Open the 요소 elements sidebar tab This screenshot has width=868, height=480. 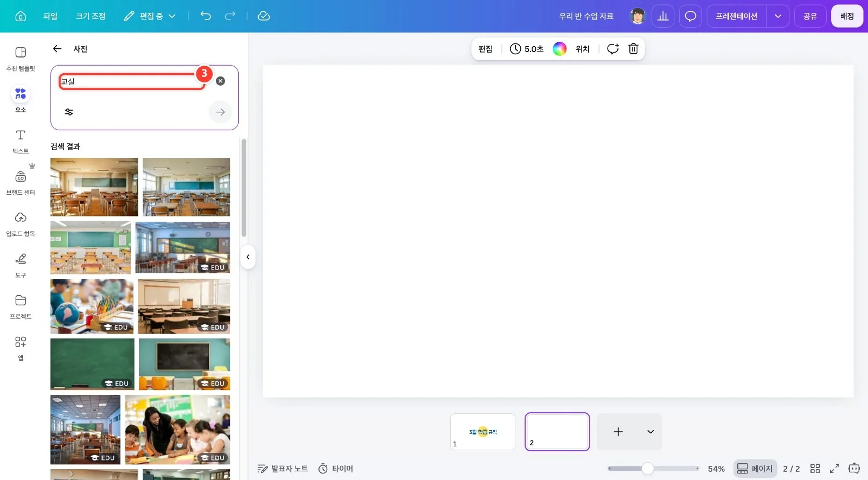(x=21, y=100)
